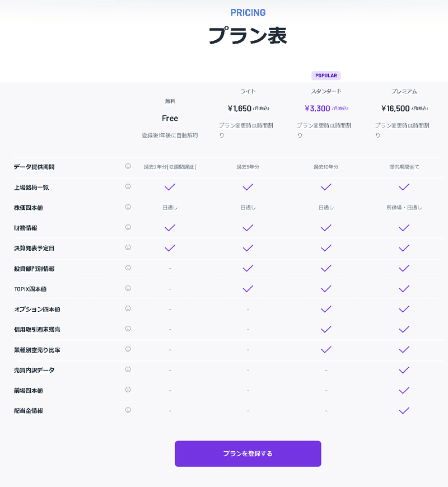Click the info icon next to 信用取引週末残高

pyautogui.click(x=129, y=329)
